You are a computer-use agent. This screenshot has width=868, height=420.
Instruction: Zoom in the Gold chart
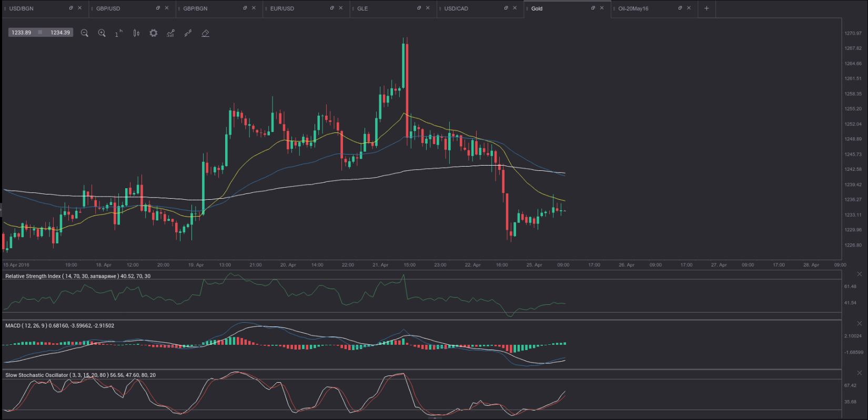(102, 33)
